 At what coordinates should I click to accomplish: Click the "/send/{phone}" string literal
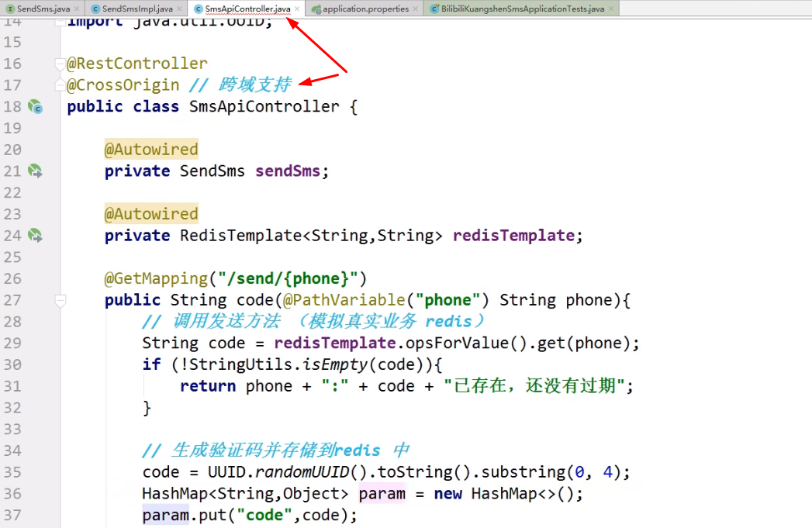(289, 278)
